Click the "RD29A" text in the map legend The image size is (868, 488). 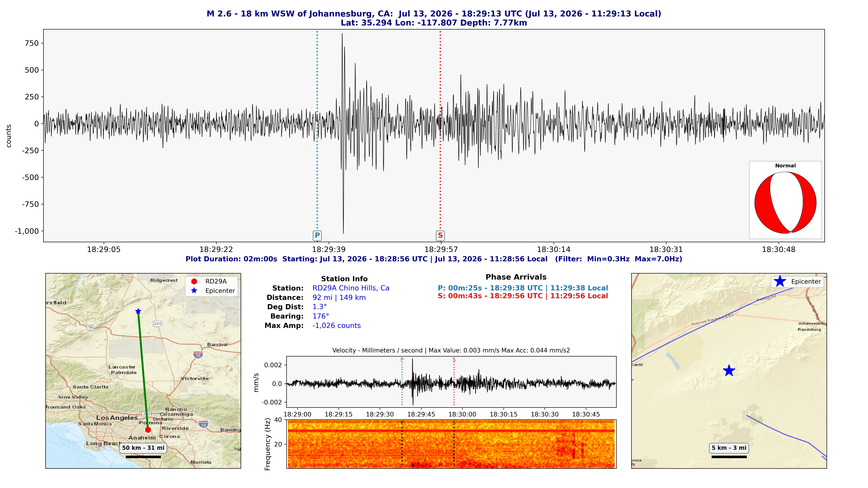point(216,281)
